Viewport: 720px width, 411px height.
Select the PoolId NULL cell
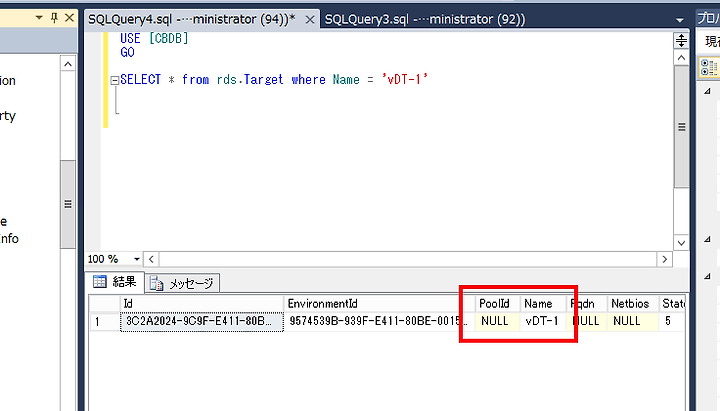tap(497, 321)
